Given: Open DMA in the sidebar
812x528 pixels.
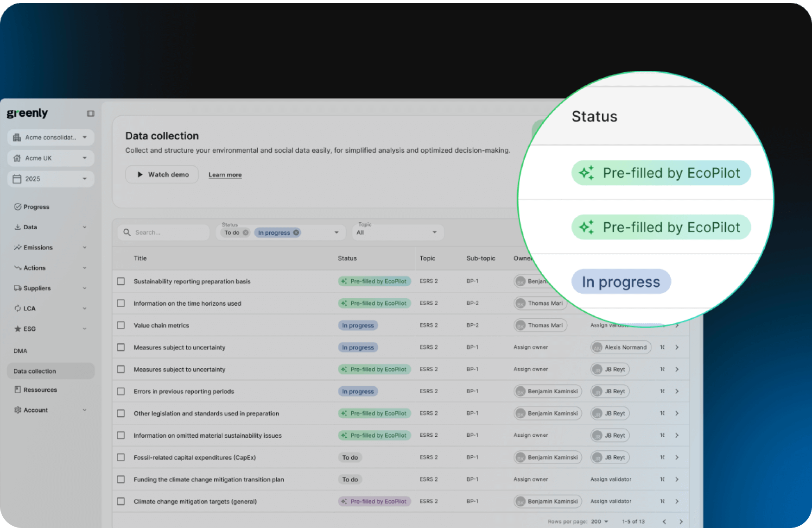Looking at the screenshot, I should click(20, 351).
